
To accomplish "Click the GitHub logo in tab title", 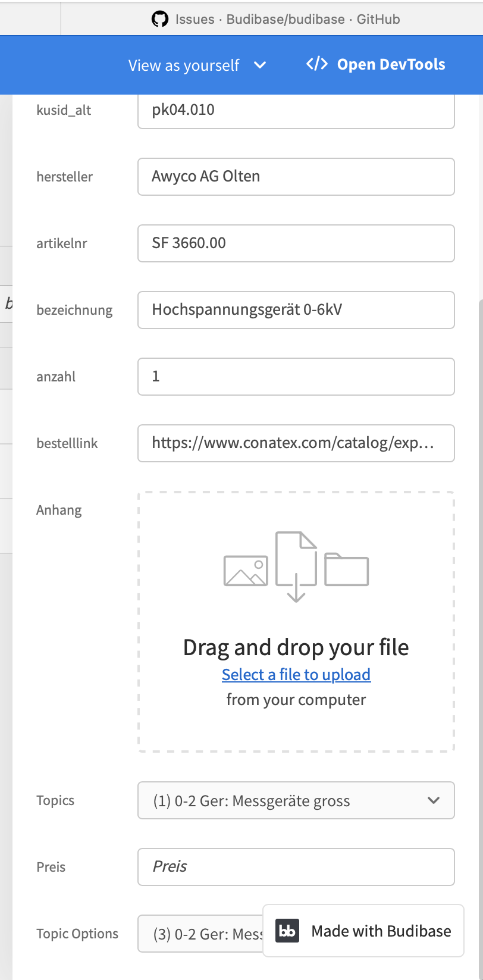I will pyautogui.click(x=159, y=19).
